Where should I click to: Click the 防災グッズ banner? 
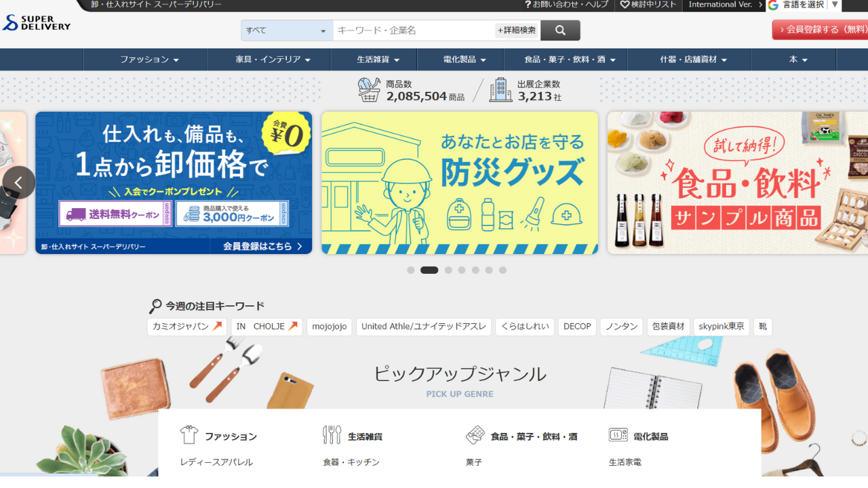pyautogui.click(x=460, y=183)
